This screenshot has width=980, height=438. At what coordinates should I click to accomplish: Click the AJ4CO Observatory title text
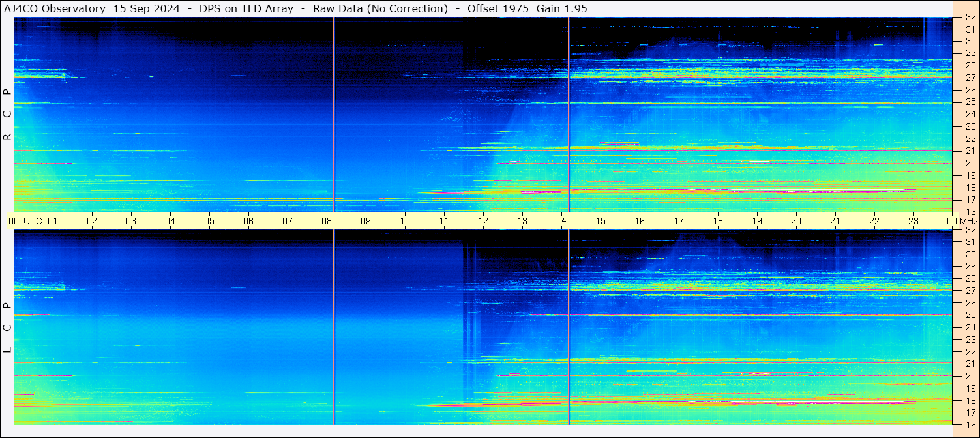(x=55, y=8)
